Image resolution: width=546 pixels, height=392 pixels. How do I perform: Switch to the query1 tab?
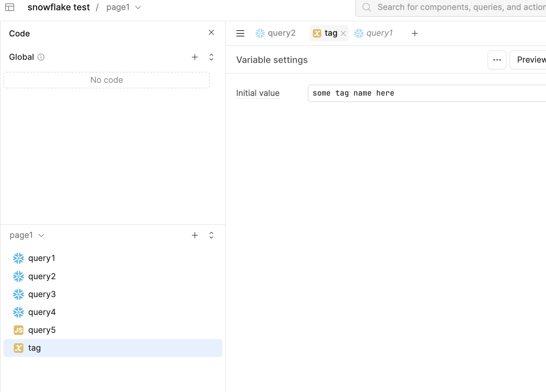tap(374, 33)
